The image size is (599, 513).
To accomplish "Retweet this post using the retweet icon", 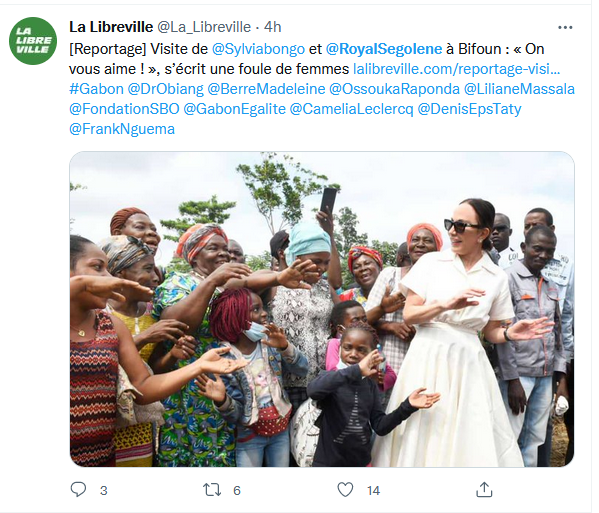I will pyautogui.click(x=212, y=490).
